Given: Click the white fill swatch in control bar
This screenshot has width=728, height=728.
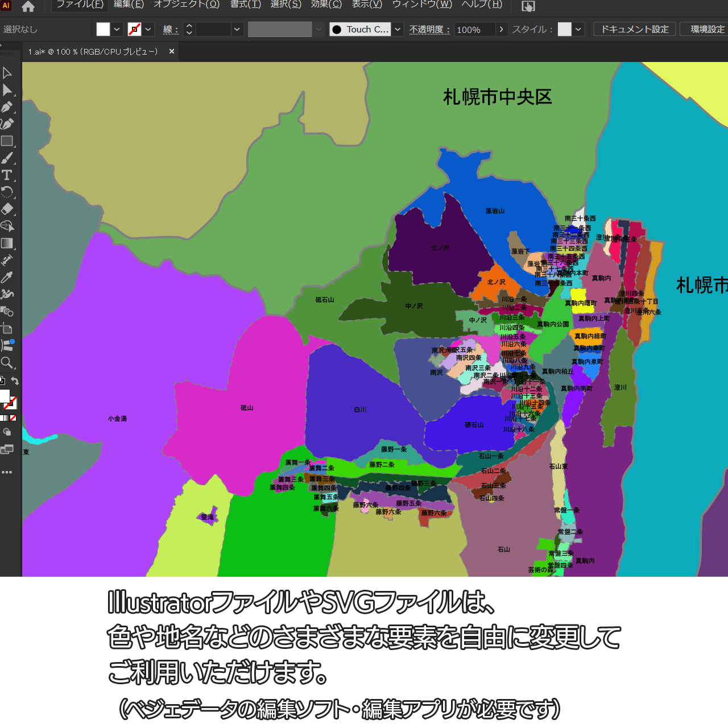Looking at the screenshot, I should pyautogui.click(x=103, y=30).
